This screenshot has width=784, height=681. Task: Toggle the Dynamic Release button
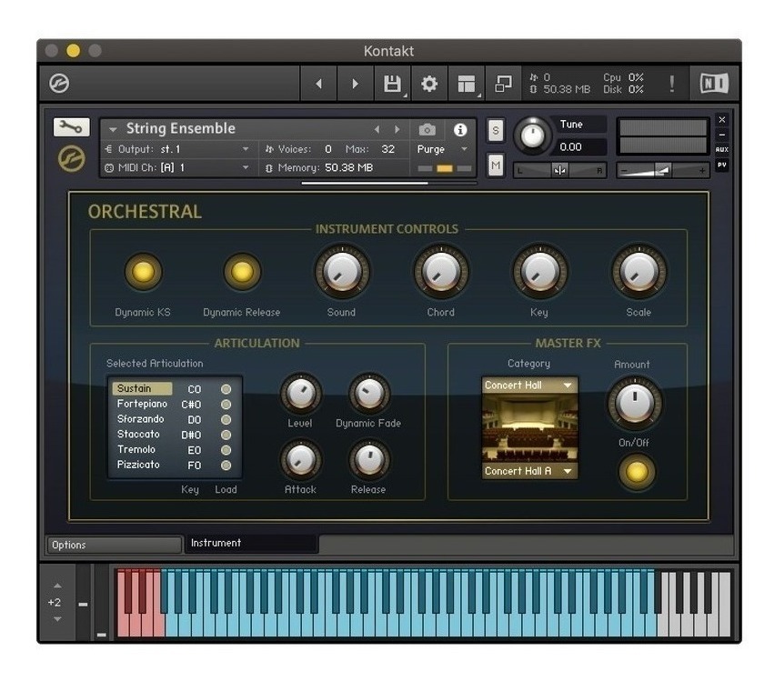tap(242, 272)
